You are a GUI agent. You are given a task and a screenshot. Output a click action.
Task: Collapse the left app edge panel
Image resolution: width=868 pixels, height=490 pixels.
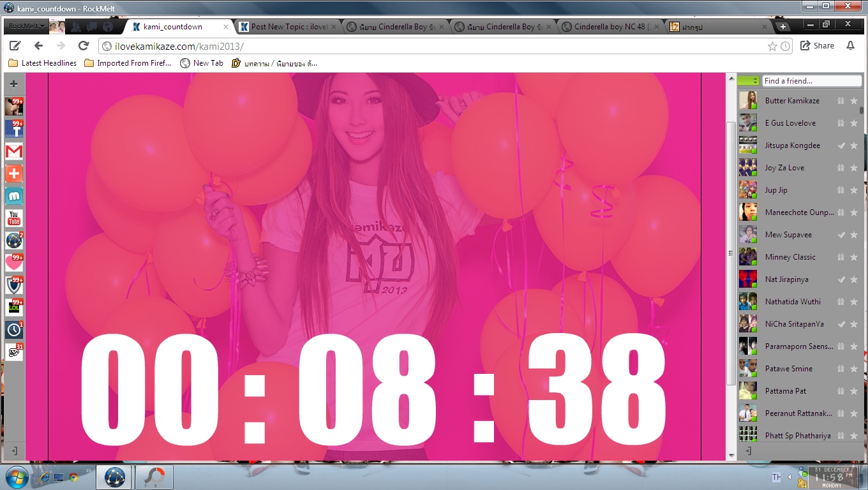(14, 451)
